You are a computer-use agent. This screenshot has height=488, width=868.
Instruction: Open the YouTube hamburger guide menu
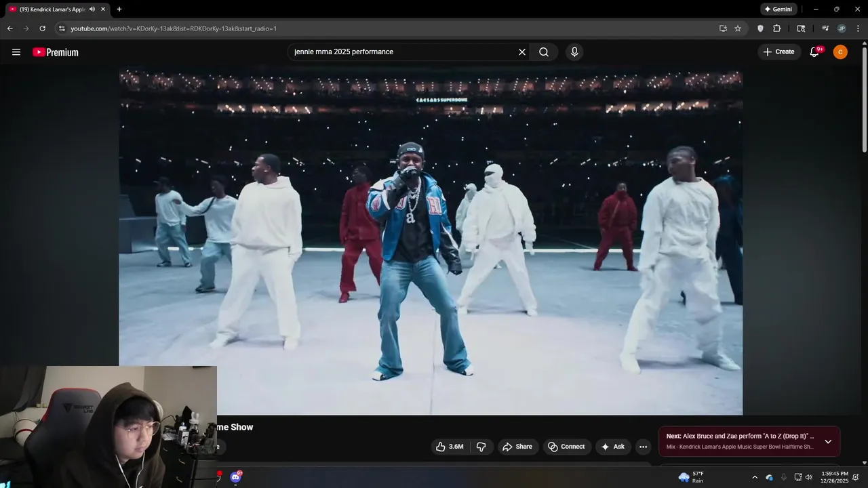16,52
